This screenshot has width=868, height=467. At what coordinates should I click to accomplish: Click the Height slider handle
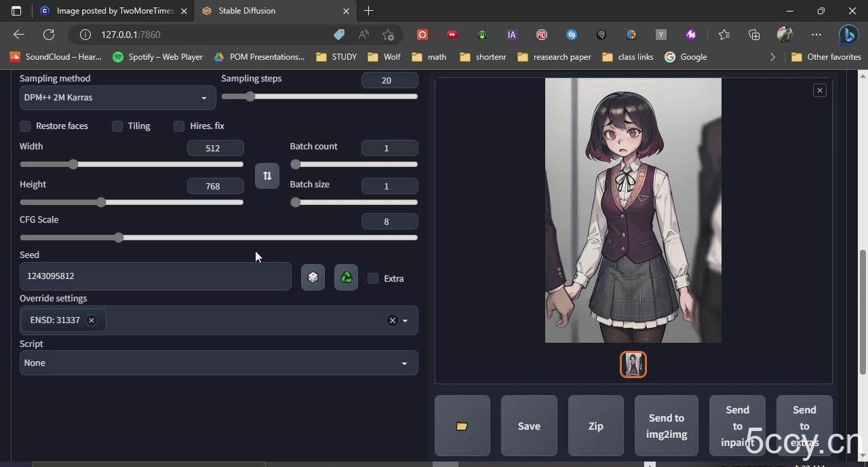[x=101, y=202]
